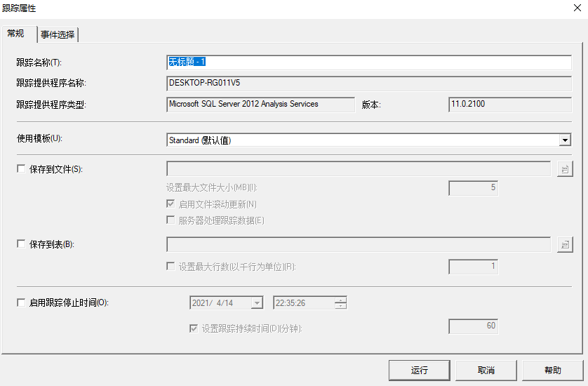The width and height of the screenshot is (588, 386).
Task: Click the 跟踪提供程序类型 label
Action: [x=51, y=105]
